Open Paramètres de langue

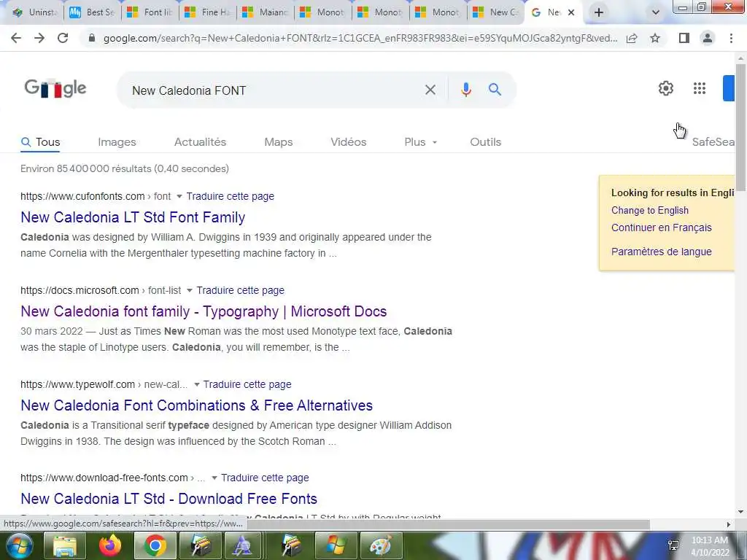(661, 252)
